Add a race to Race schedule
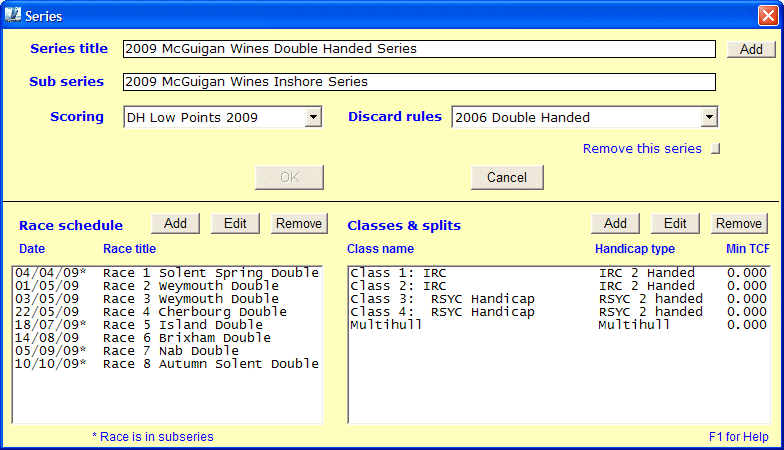Screen dimensions: 784x450 (176, 224)
